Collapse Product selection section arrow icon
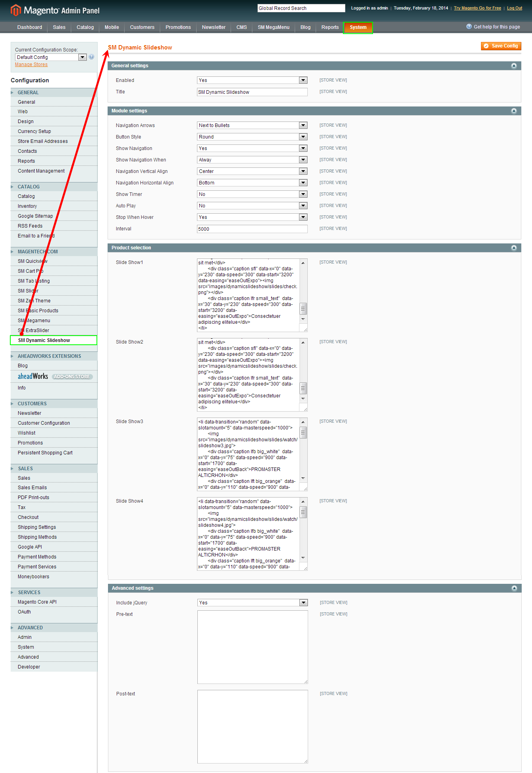Viewport: 532px width, 773px height. pyautogui.click(x=514, y=248)
